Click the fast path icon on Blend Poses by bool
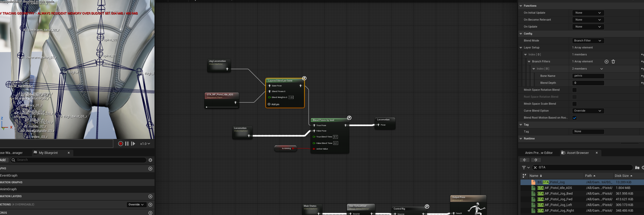This screenshot has width=644, height=215. pos(349,118)
